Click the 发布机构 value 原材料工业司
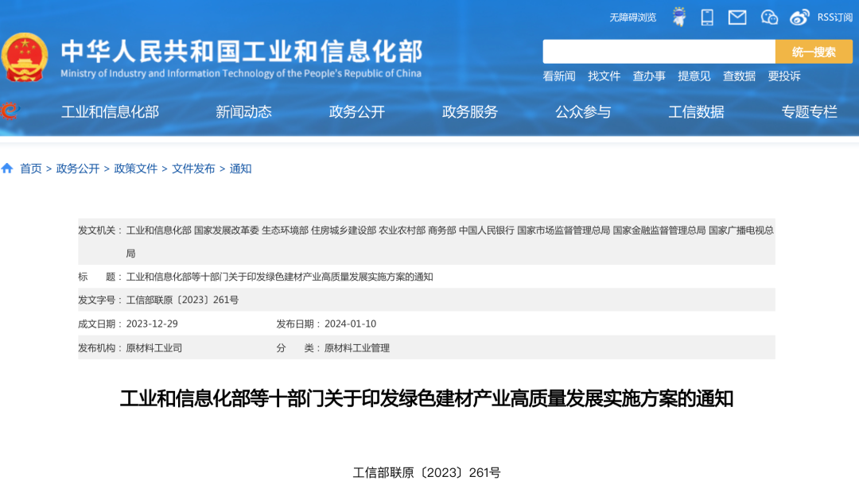The width and height of the screenshot is (859, 504). tap(154, 348)
